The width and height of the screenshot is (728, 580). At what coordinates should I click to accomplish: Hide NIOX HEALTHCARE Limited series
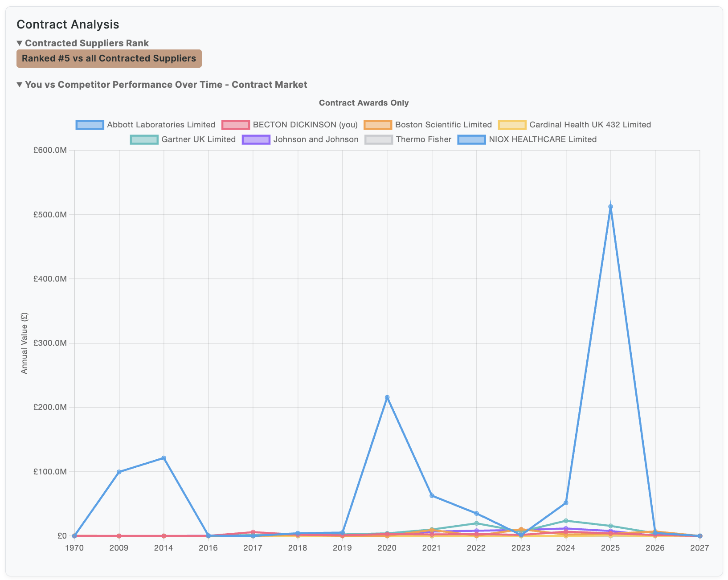click(527, 139)
